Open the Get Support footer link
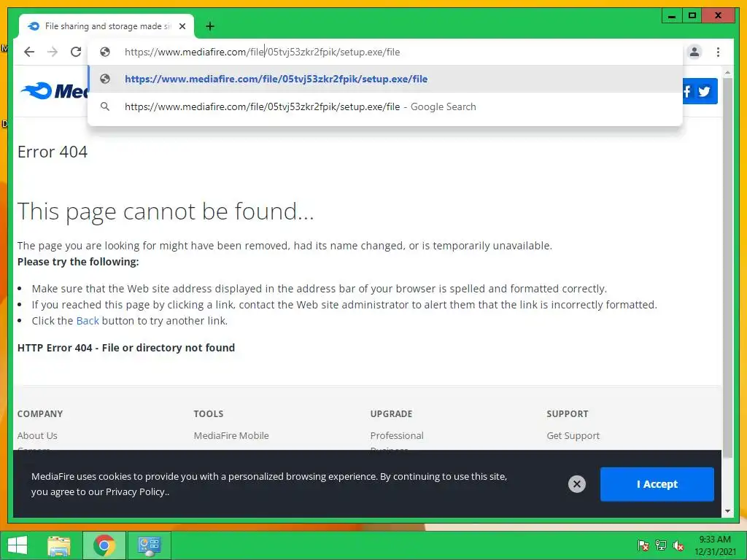 pyautogui.click(x=573, y=435)
